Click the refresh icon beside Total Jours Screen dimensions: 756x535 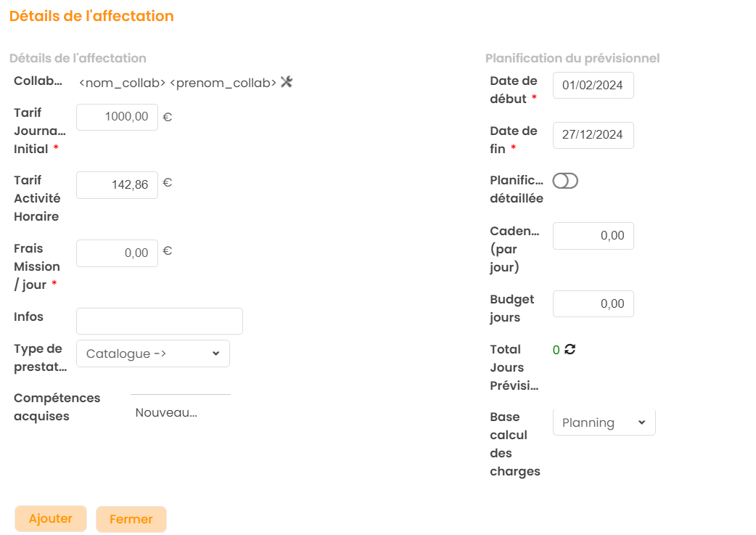(x=570, y=349)
